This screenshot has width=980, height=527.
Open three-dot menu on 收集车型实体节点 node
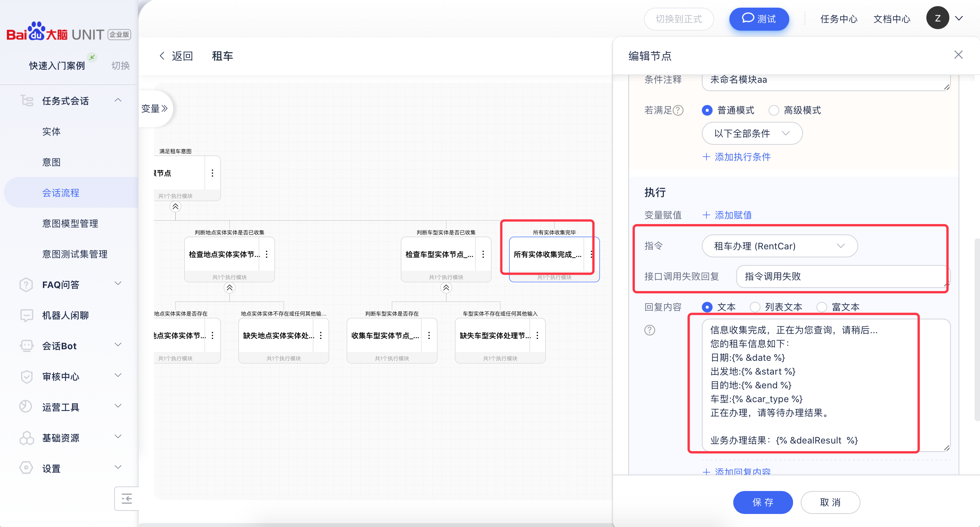429,336
